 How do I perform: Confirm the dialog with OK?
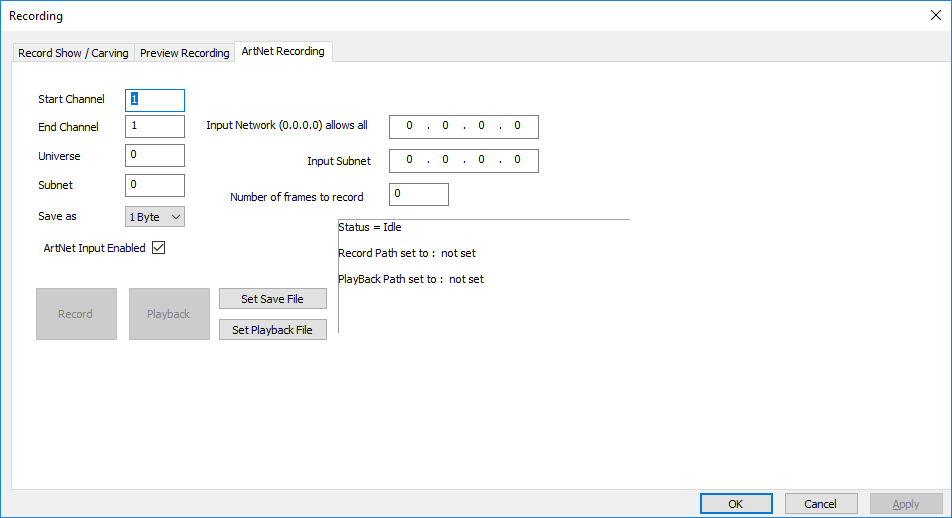tap(736, 503)
